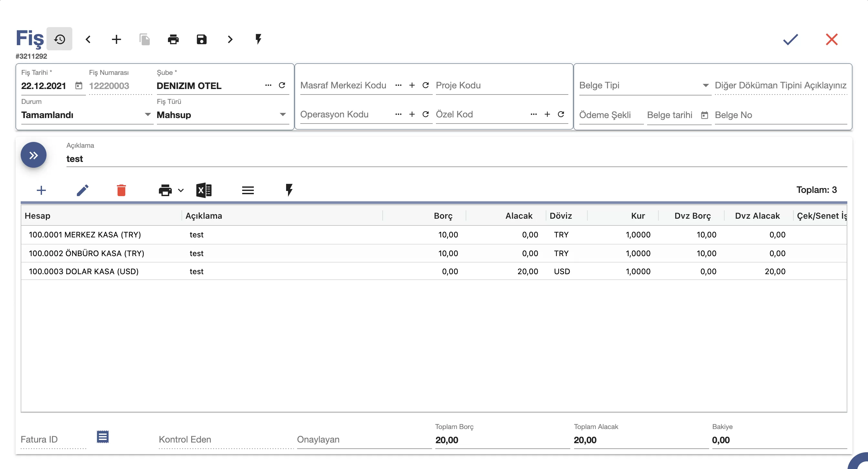Expand the Belge Tipi dropdown
Image resolution: width=868 pixels, height=469 pixels.
point(644,85)
